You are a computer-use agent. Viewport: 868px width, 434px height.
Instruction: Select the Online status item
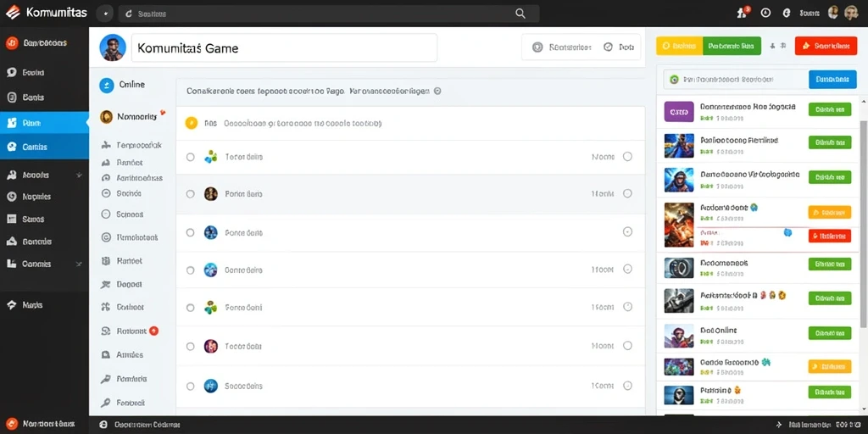click(122, 85)
